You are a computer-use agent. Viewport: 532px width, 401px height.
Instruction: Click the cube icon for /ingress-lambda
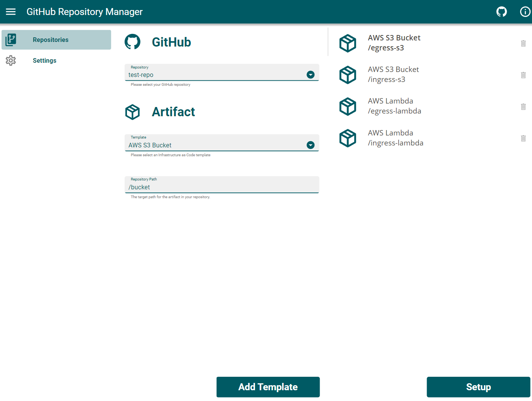click(x=348, y=138)
